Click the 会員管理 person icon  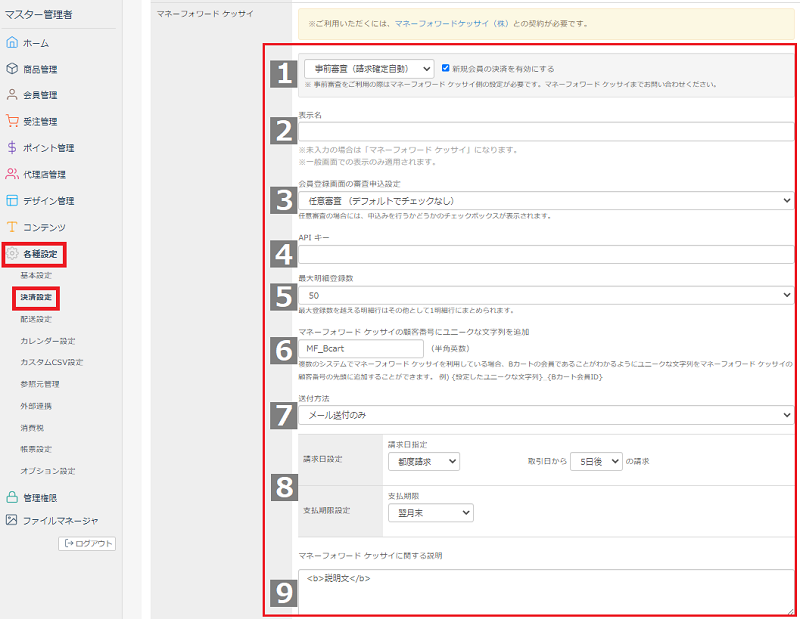12,94
